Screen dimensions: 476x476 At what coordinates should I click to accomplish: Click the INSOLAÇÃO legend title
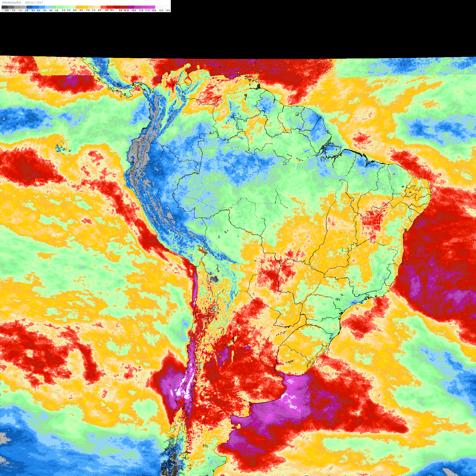coord(12,3)
